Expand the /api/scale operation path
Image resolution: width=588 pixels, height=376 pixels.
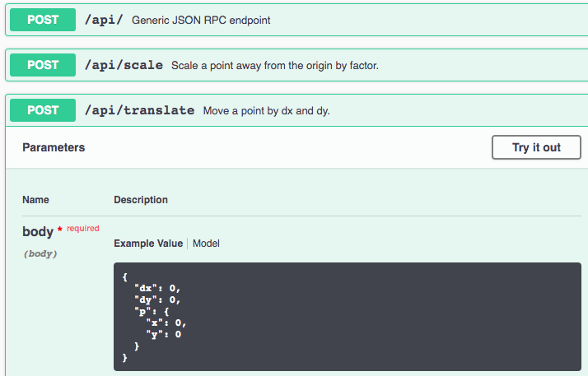tap(124, 65)
